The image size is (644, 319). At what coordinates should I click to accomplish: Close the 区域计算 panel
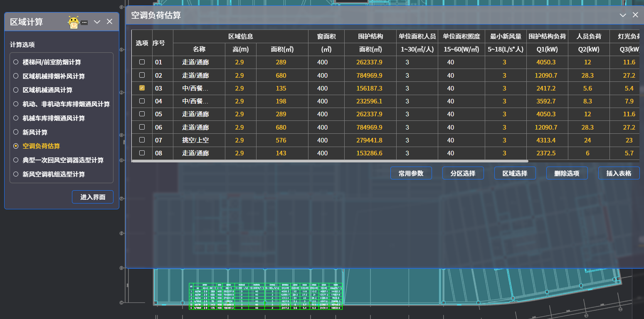[109, 22]
